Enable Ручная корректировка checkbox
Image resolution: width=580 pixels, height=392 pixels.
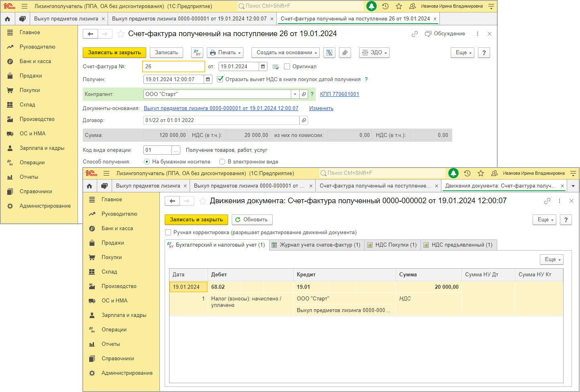[168, 233]
